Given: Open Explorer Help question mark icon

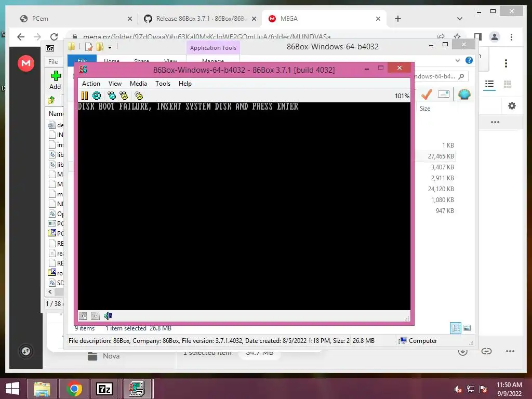Looking at the screenshot, I should click(469, 60).
